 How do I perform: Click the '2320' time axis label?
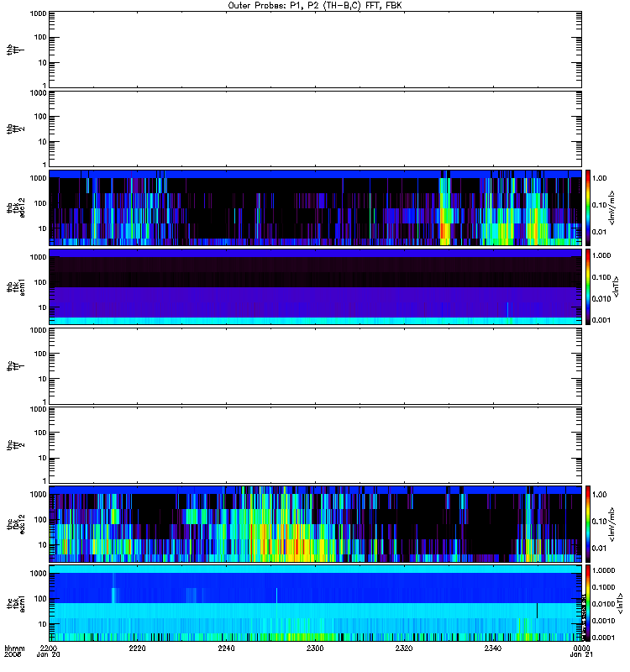point(404,648)
